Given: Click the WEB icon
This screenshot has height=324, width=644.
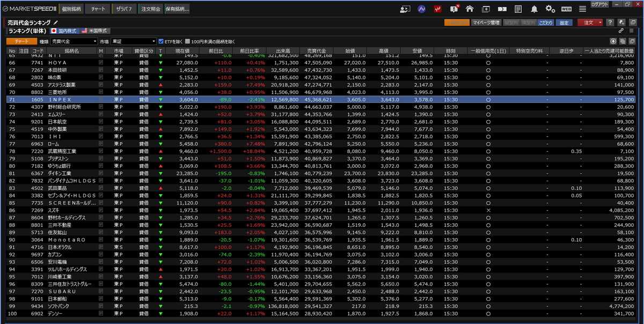Looking at the screenshot, I should pos(566,9).
